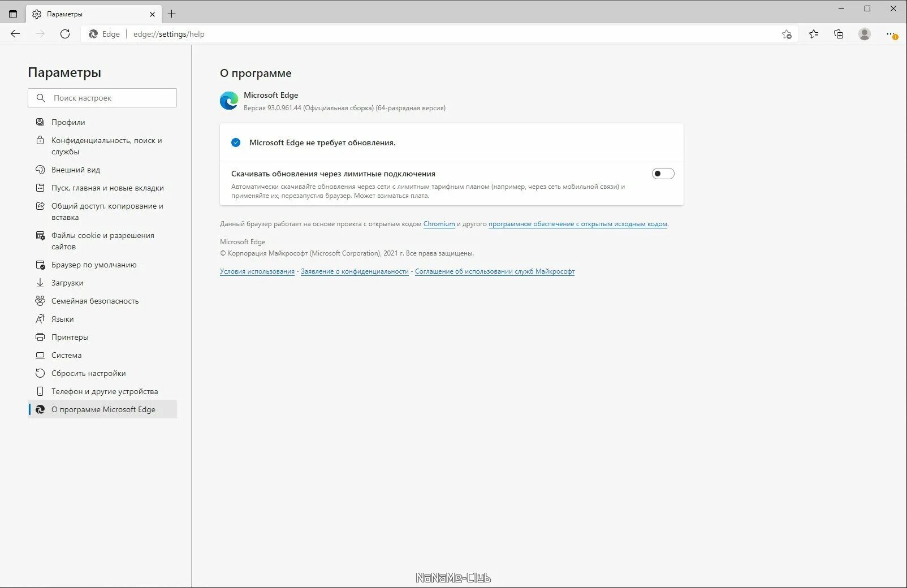Reload the page with the refresh icon
This screenshot has height=588, width=907.
[x=65, y=34]
